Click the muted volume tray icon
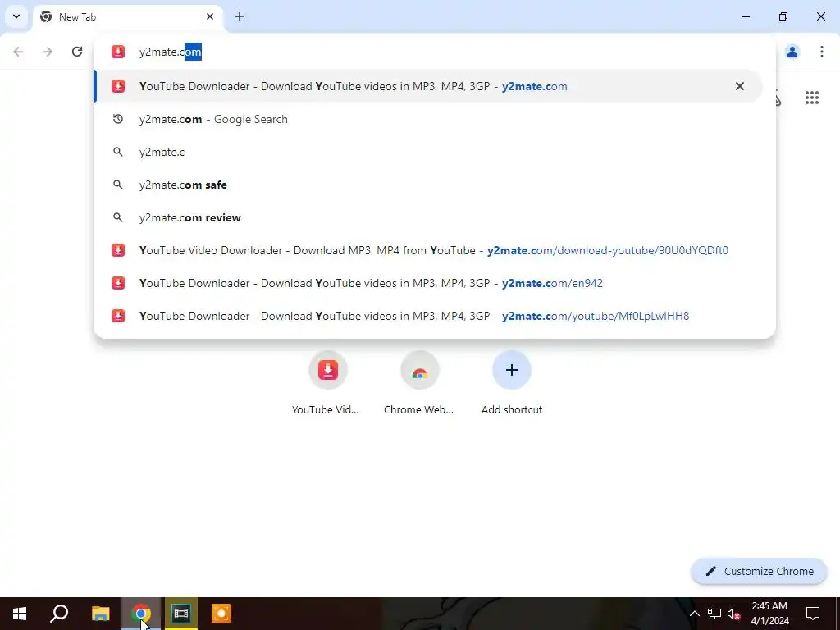This screenshot has height=630, width=840. click(x=733, y=614)
